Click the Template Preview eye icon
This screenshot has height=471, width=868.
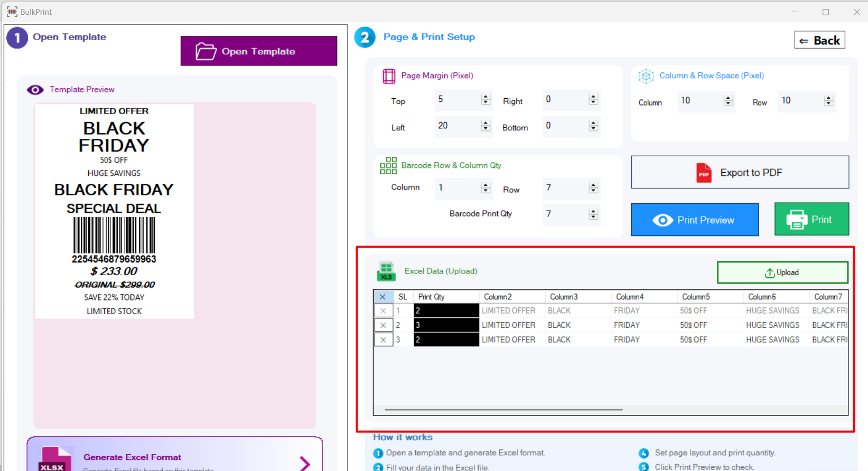click(x=35, y=90)
